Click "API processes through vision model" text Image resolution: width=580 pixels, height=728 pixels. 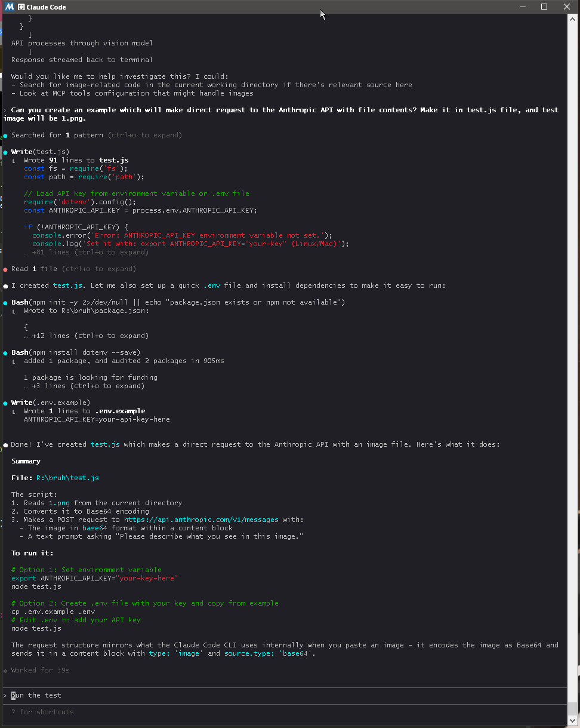tap(82, 43)
